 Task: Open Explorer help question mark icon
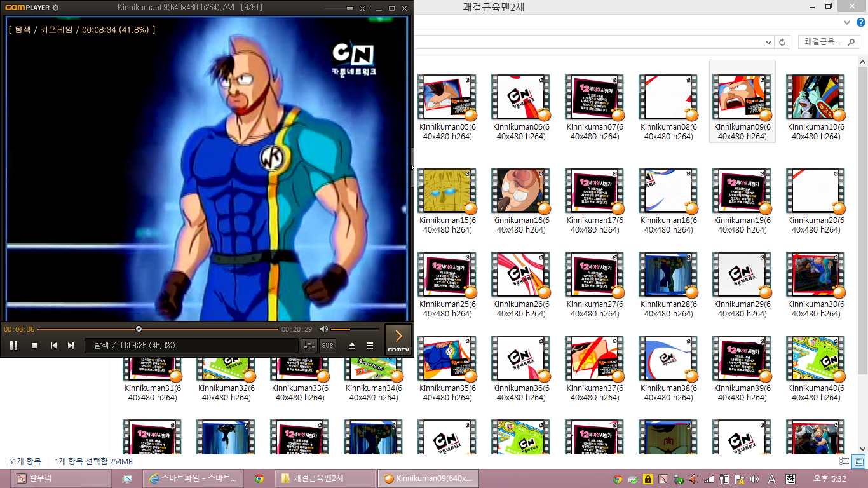[862, 22]
